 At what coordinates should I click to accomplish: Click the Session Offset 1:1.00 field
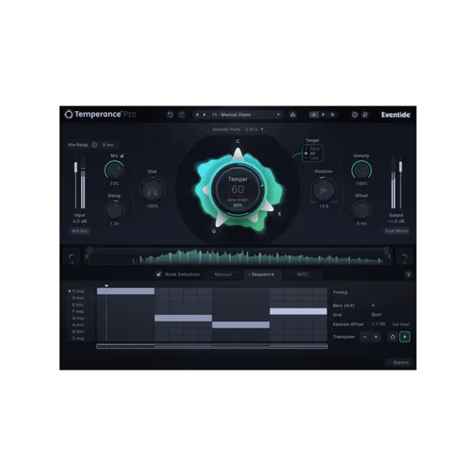[x=378, y=324]
